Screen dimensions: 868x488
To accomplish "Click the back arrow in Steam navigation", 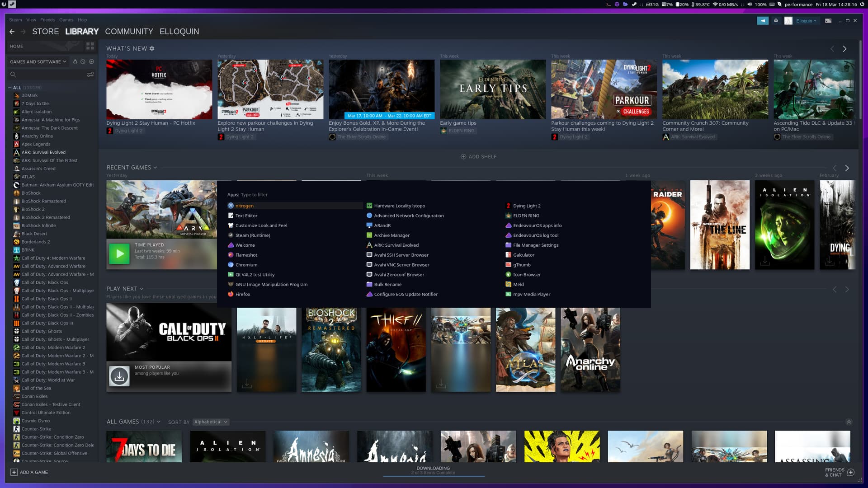I will 12,32.
